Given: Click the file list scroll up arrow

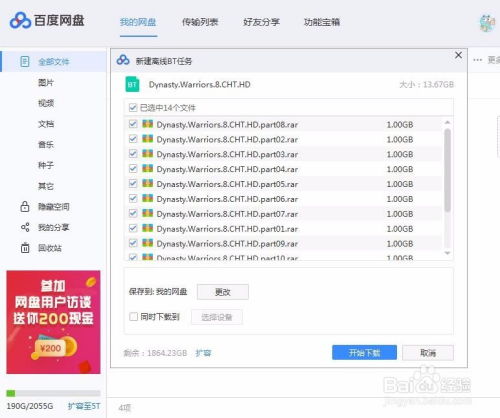Looking at the screenshot, I should click(448, 122).
